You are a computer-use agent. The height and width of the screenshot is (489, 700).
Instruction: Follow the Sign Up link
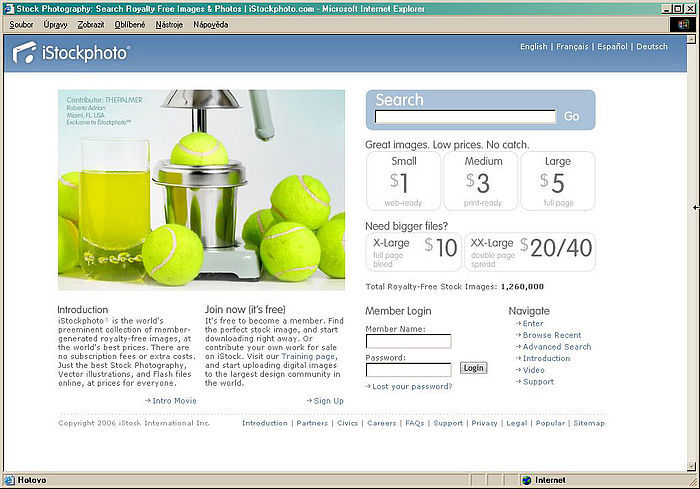click(328, 401)
